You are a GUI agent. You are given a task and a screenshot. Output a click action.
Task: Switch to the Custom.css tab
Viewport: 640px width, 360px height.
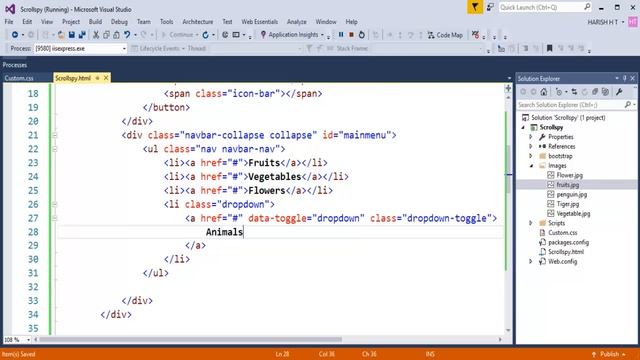tap(19, 78)
